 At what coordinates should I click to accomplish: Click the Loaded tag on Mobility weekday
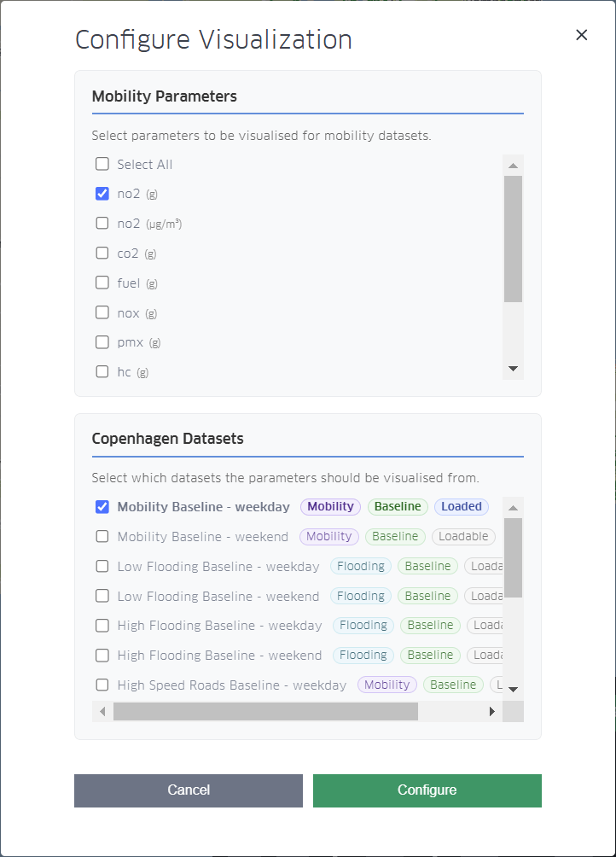click(461, 507)
